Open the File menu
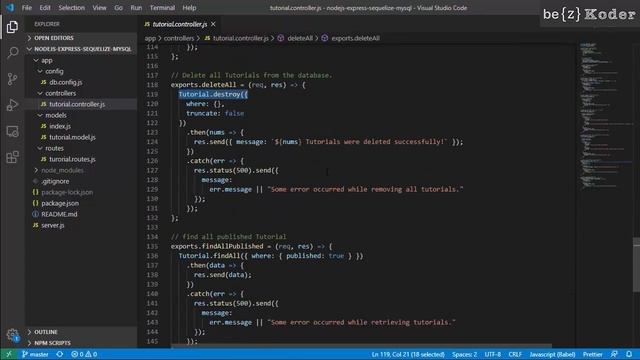The width and height of the screenshot is (640, 360). pyautogui.click(x=27, y=8)
